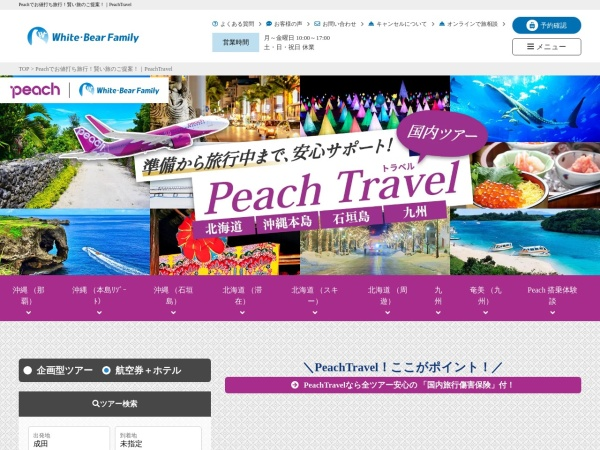Click the ツアー検索 header bar

click(115, 404)
